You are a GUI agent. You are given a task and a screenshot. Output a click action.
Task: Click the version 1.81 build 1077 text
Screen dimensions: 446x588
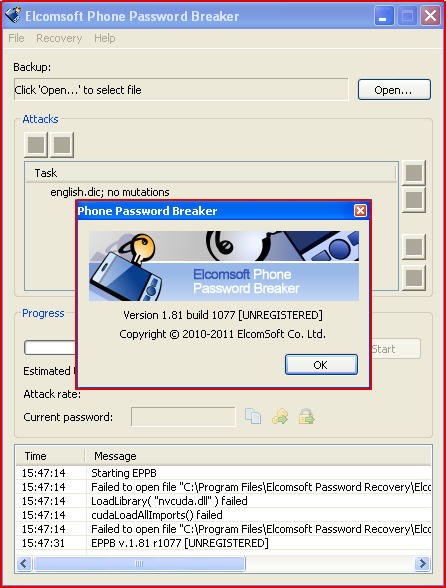223,315
